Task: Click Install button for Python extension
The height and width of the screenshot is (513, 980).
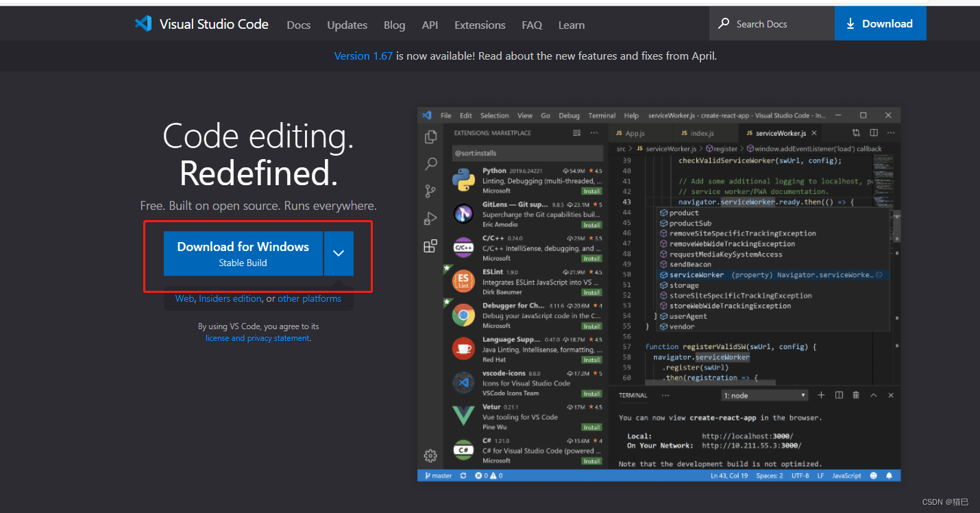Action: click(x=591, y=191)
